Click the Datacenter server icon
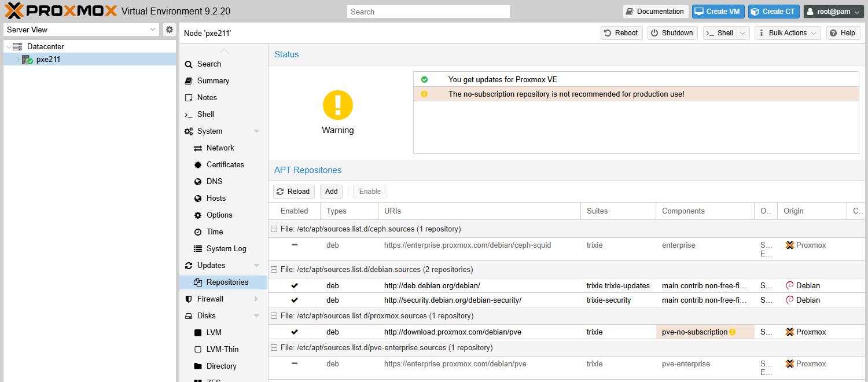Screen dimensions: 868x382 click(17, 46)
